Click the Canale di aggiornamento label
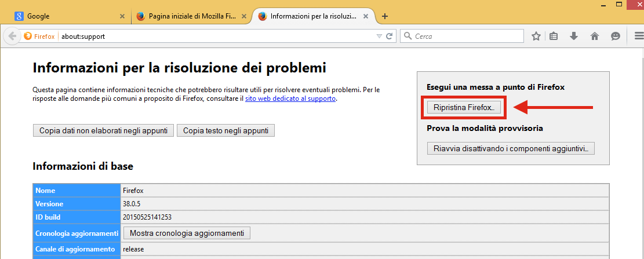This screenshot has height=259, width=644. [75, 249]
